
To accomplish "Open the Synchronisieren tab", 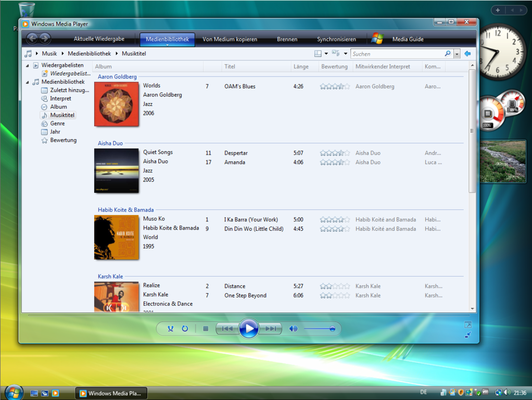I will [337, 39].
